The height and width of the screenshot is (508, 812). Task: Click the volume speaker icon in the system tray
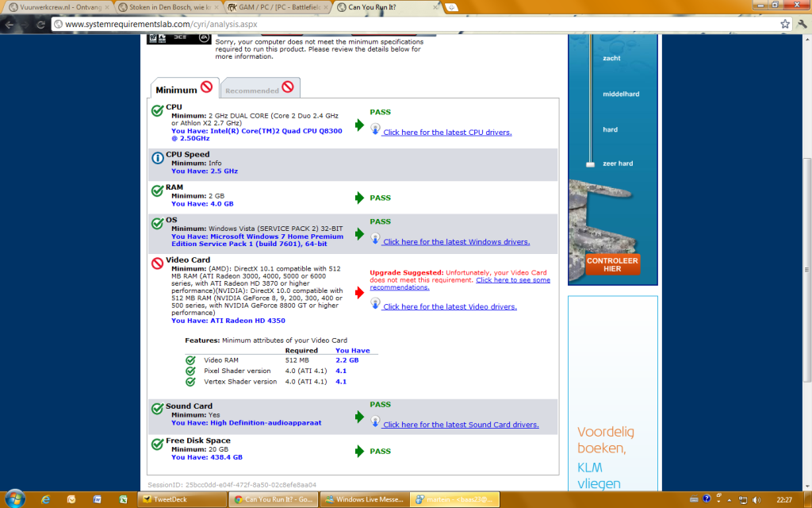tap(756, 500)
